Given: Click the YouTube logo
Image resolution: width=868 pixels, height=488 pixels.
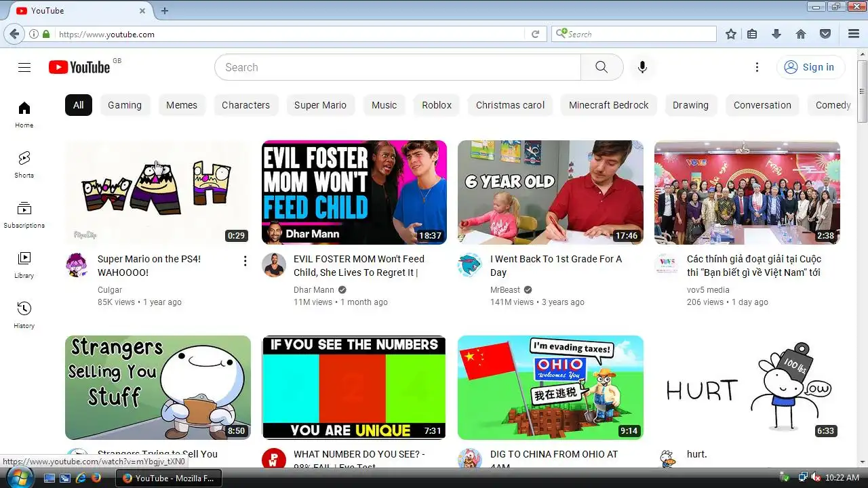Looking at the screenshot, I should (x=79, y=67).
